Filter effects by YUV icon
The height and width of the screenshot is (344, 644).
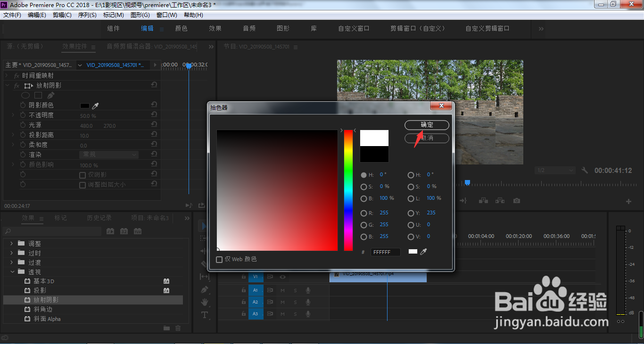138,231
